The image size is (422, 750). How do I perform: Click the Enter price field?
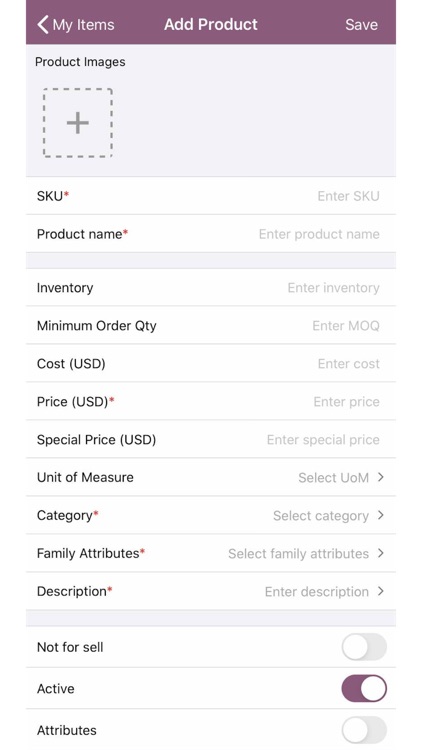(x=346, y=402)
